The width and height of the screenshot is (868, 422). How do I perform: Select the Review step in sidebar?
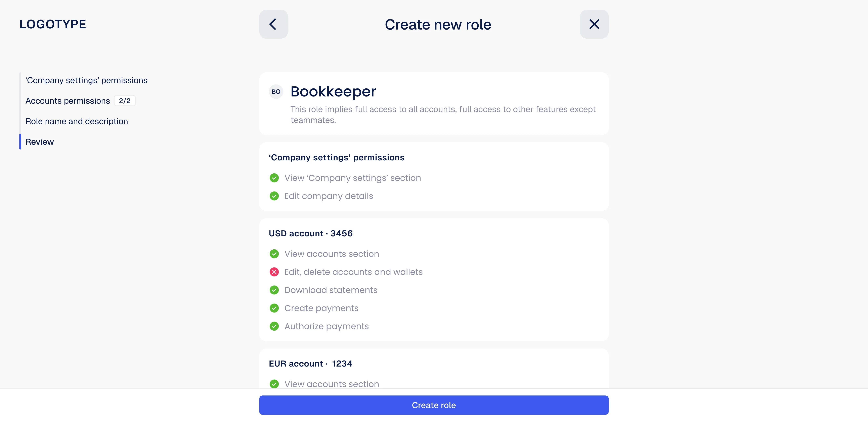coord(40,142)
